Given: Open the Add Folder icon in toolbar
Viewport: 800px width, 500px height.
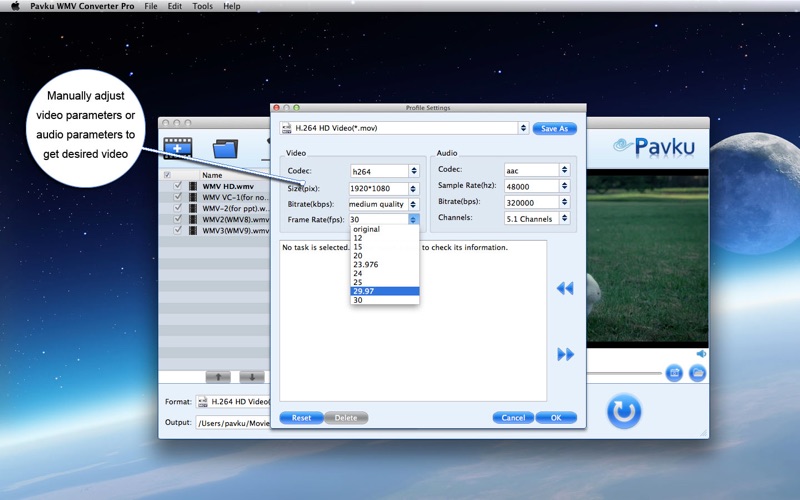Looking at the screenshot, I should 225,148.
